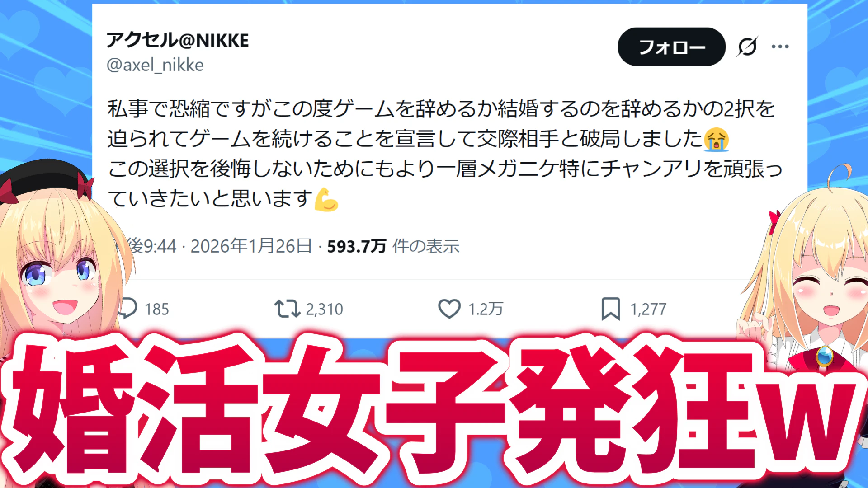Bookmark the tweet with the bookmark icon
The height and width of the screenshot is (488, 868).
tap(611, 309)
